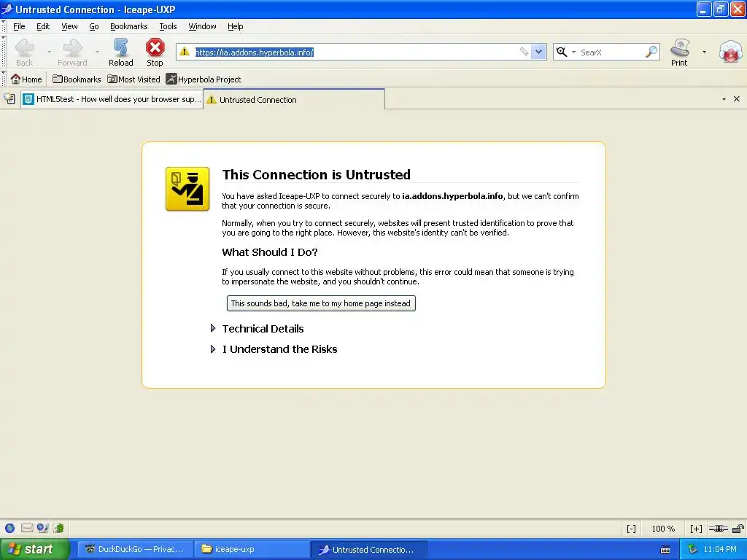Open the list all tabs dropdown
Image resolution: width=747 pixels, height=560 pixels.
724,99
